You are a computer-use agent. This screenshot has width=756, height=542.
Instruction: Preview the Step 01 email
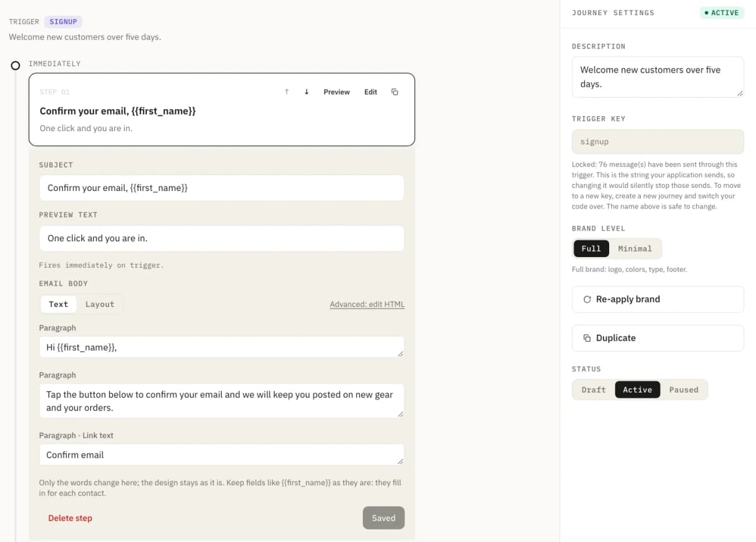336,92
